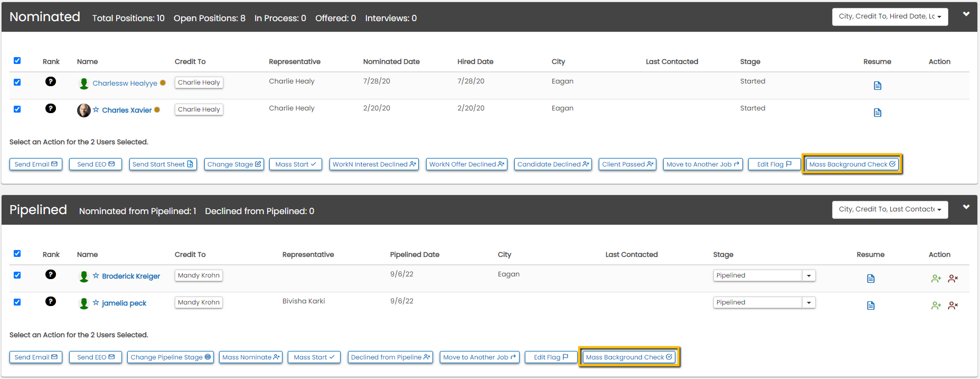Viewport: 980px width, 379px height.
Task: Click star icon beside Charles Xavier
Action: tap(96, 110)
